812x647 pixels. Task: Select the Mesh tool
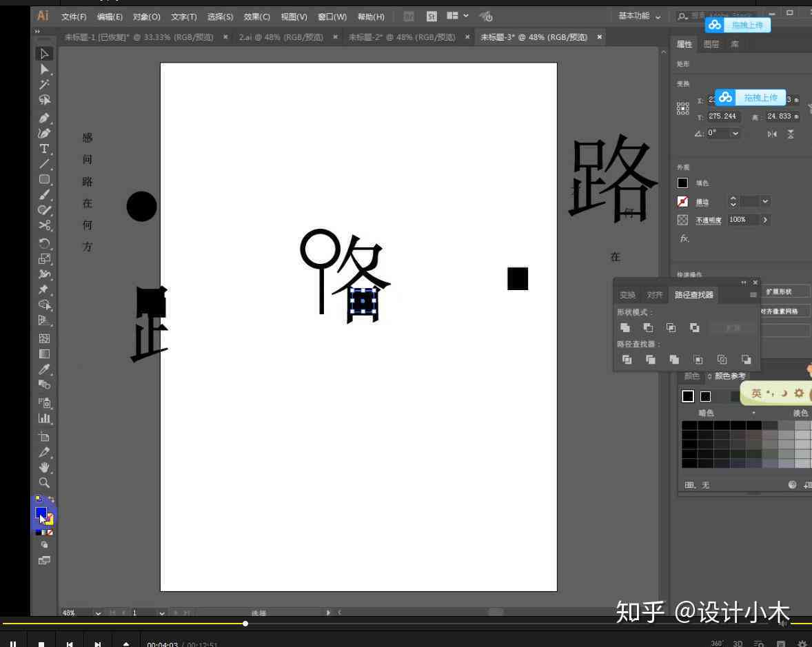pos(44,338)
